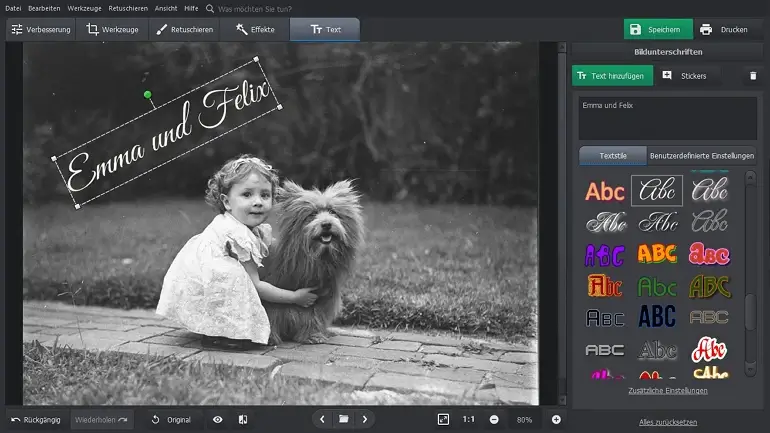Click Alles zurücksetzen link
This screenshot has height=433, width=770.
pyautogui.click(x=668, y=422)
